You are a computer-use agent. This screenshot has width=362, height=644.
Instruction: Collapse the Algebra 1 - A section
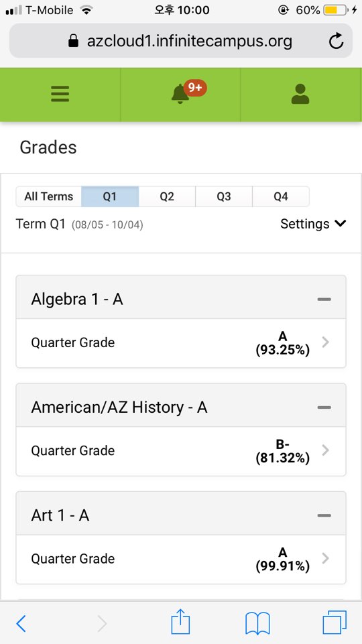pyautogui.click(x=324, y=300)
